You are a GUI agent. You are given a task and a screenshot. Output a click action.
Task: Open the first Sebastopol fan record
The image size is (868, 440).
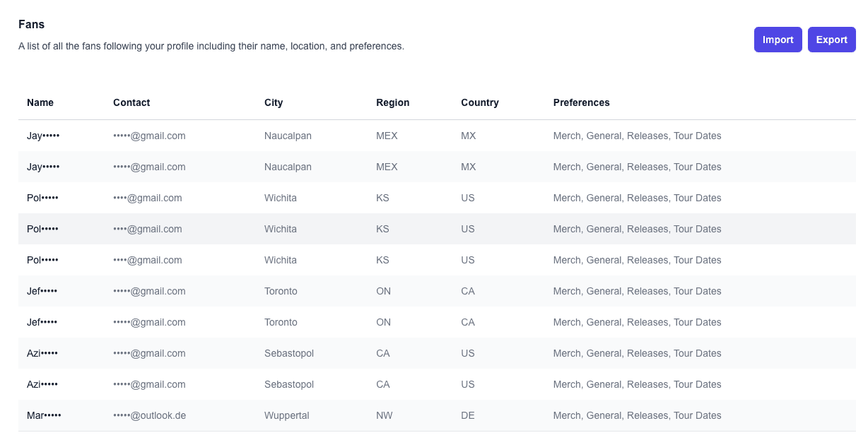(x=283, y=353)
